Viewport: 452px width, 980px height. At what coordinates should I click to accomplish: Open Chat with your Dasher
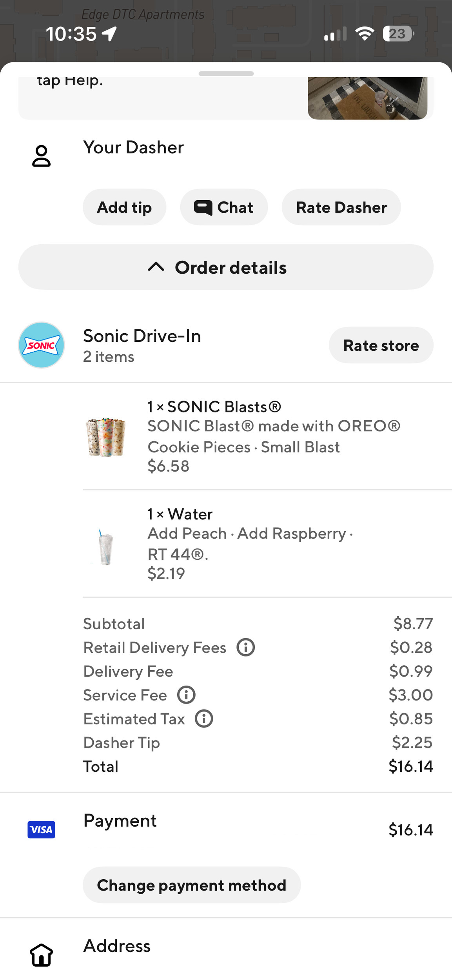tap(224, 207)
